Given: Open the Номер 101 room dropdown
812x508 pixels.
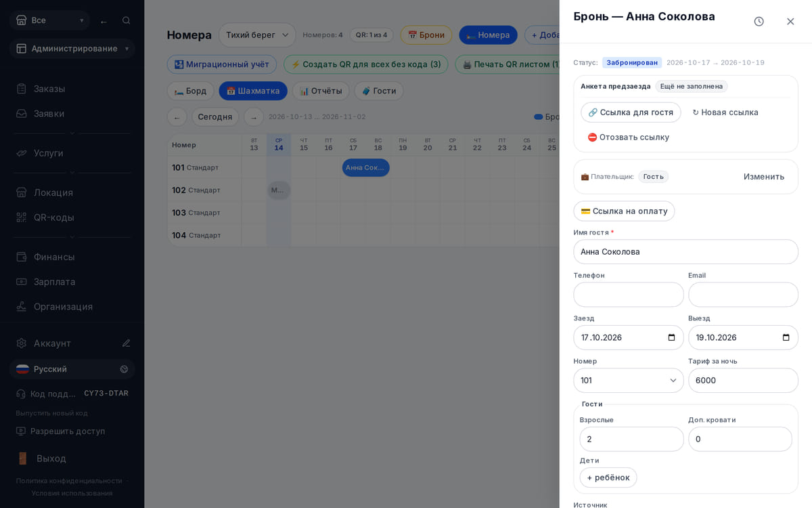Looking at the screenshot, I should coord(629,380).
